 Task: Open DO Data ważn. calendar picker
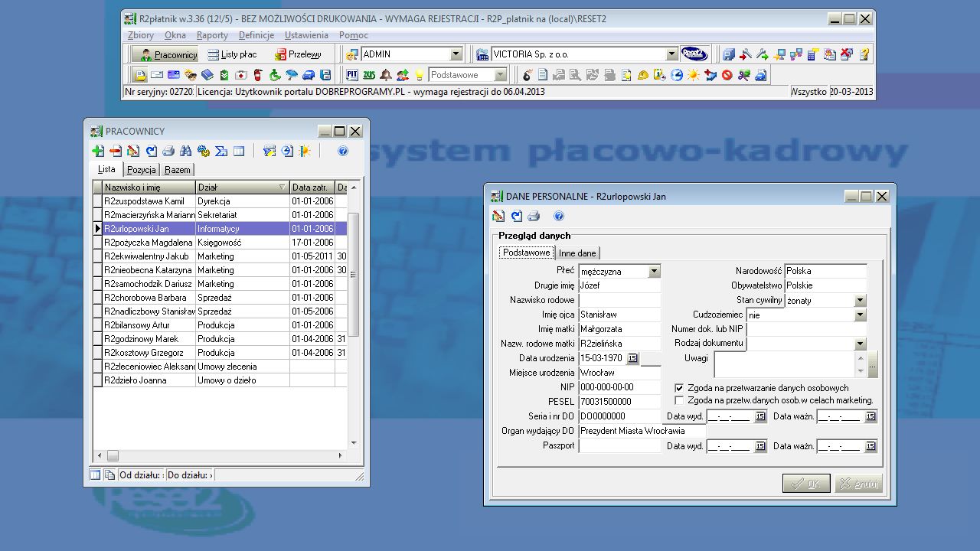pyautogui.click(x=871, y=416)
